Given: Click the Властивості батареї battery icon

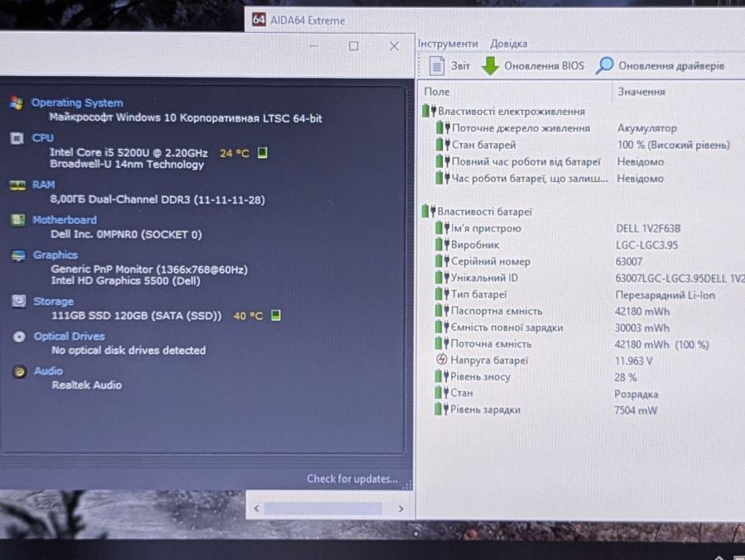Looking at the screenshot, I should point(429,212).
